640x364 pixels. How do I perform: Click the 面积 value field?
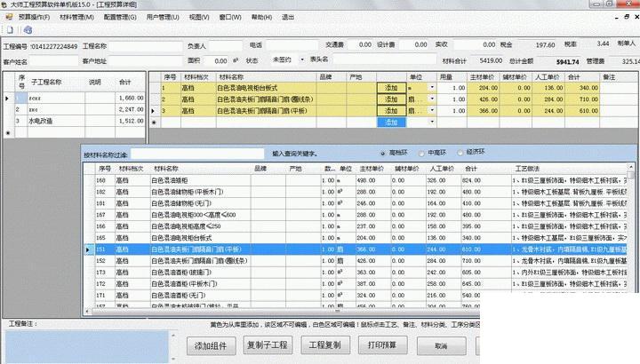coord(216,60)
